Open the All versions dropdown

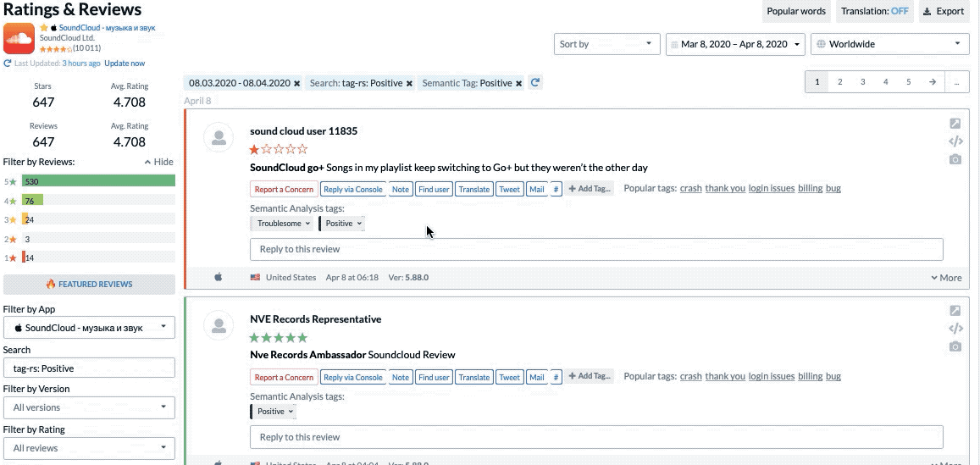tap(89, 407)
